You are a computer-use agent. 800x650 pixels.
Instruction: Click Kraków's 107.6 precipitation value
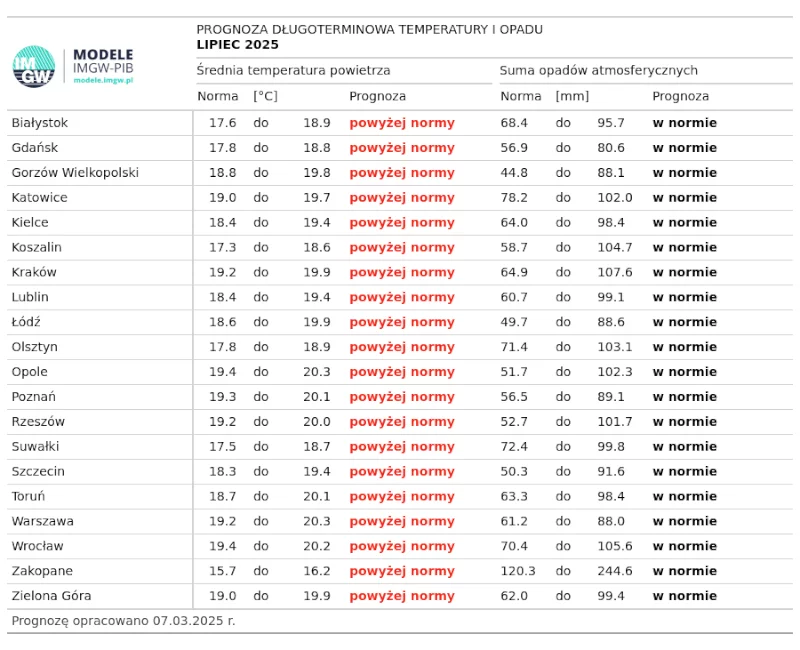click(x=615, y=272)
